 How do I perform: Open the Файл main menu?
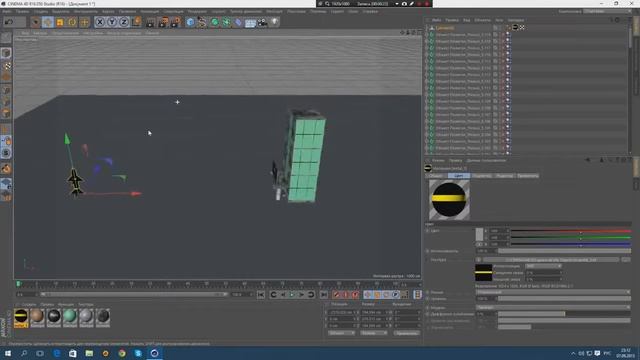click(x=7, y=11)
